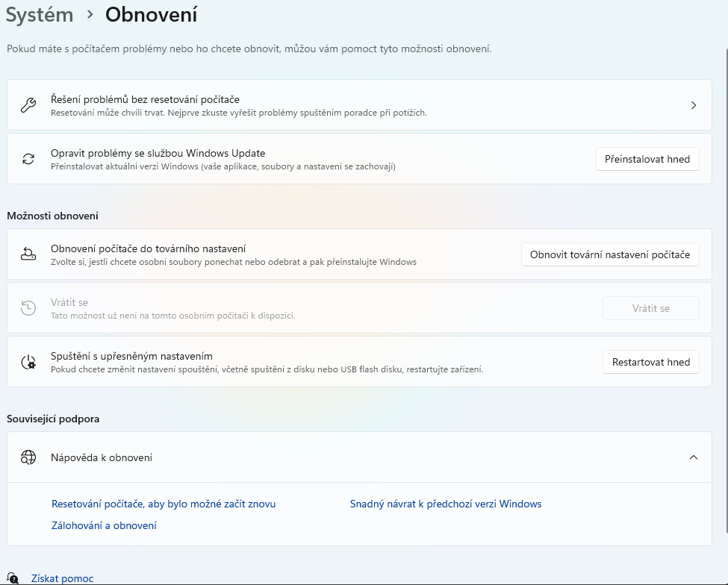Open link Resetování počítače, aby bylo možné začít znovu

tap(164, 504)
